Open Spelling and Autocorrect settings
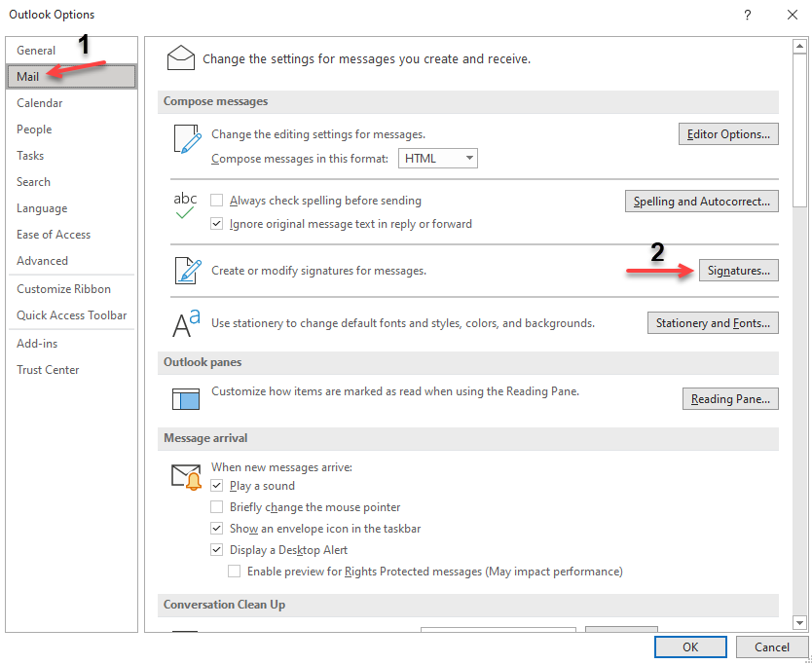The height and width of the screenshot is (665, 812). click(x=702, y=201)
